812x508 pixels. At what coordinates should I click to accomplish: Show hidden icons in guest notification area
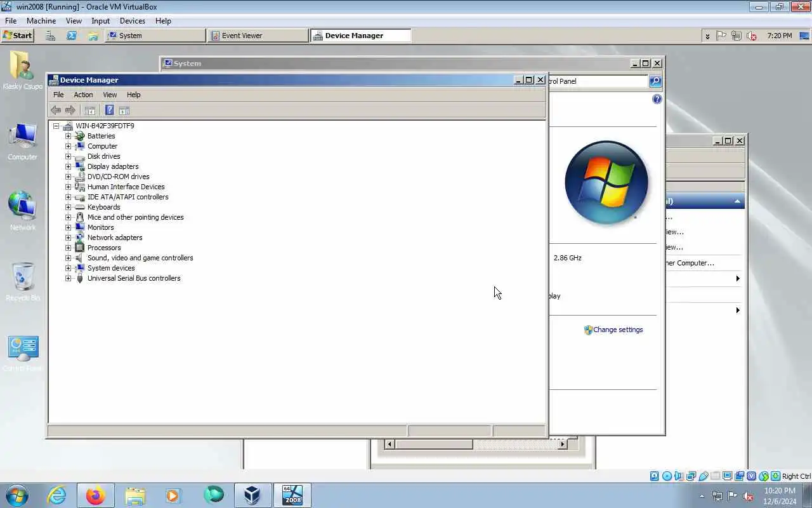[x=707, y=36]
